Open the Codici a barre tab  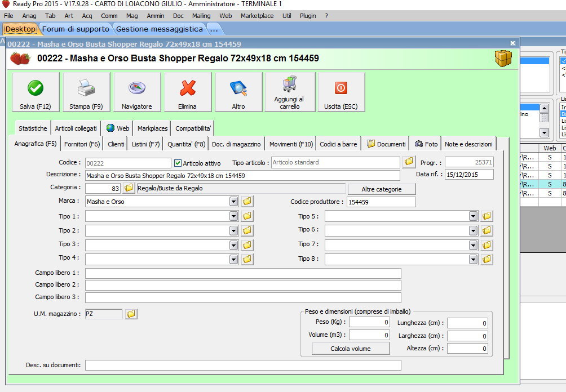click(338, 144)
